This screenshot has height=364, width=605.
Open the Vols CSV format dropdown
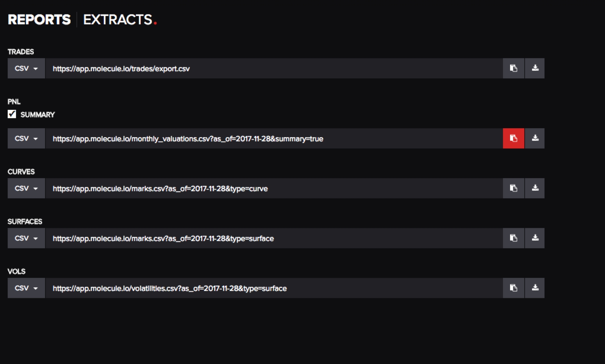point(26,288)
